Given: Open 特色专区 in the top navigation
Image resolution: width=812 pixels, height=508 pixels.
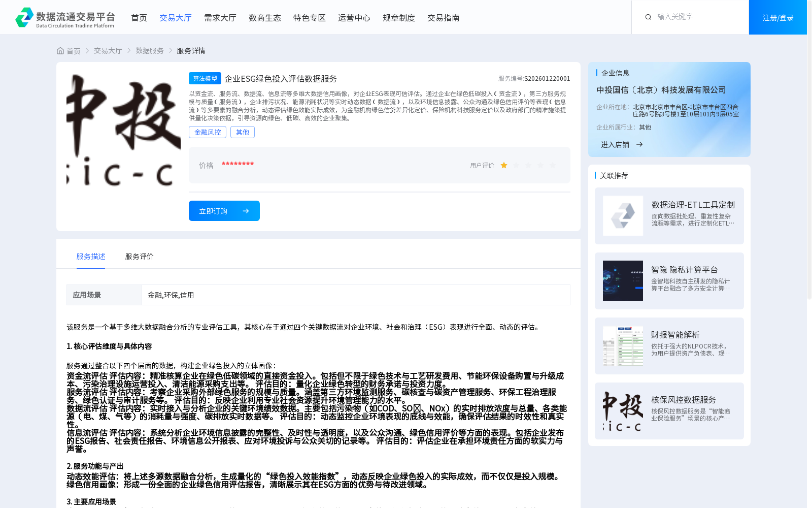Looking at the screenshot, I should (310, 18).
